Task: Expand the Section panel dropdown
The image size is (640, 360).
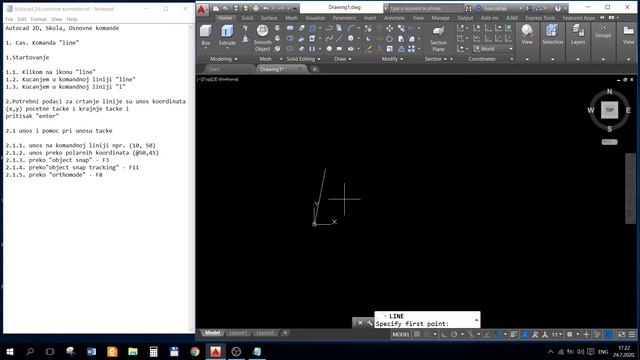Action: [445, 59]
